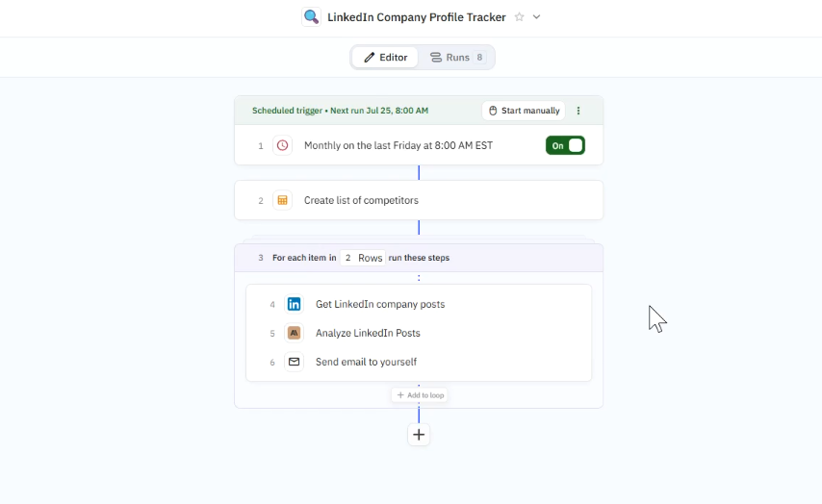Switch to the Editor tab
This screenshot has width=822, height=504.
pyautogui.click(x=385, y=57)
